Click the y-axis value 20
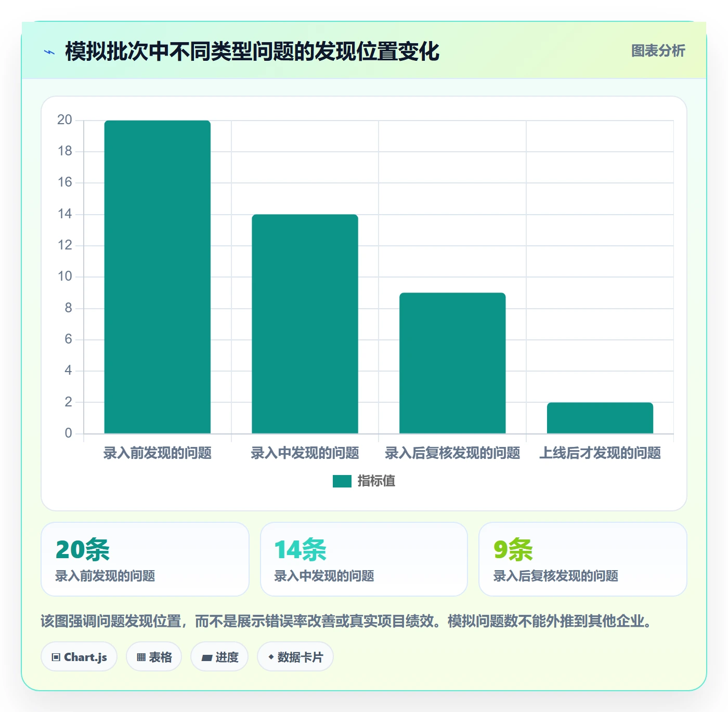The width and height of the screenshot is (728, 712). 64,120
